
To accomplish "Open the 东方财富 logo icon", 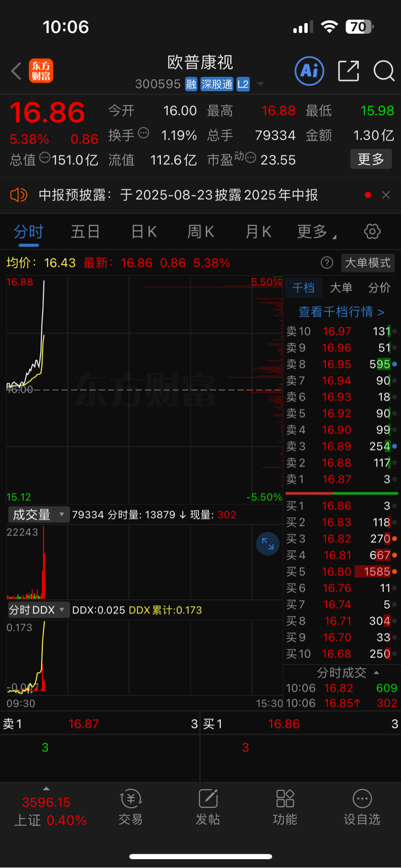I will click(41, 71).
